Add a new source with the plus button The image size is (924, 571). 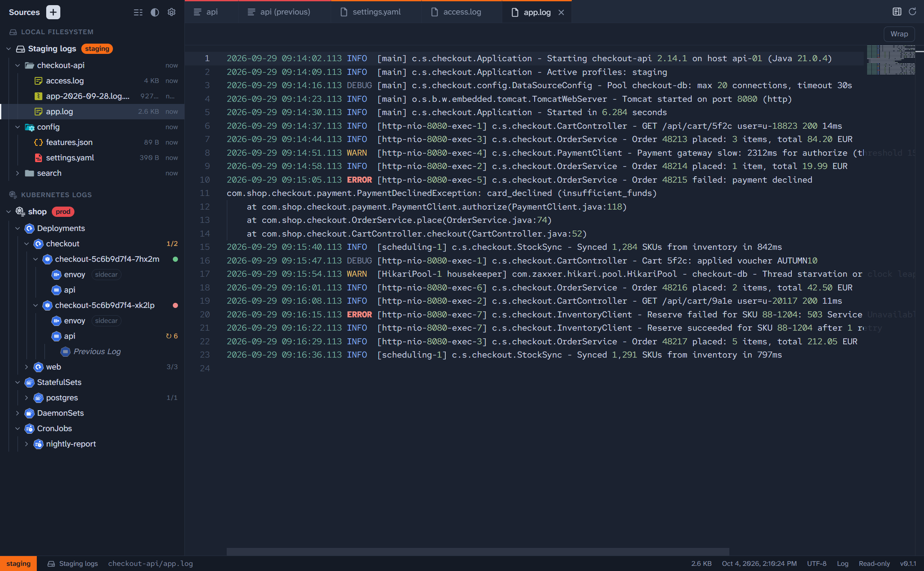point(53,12)
